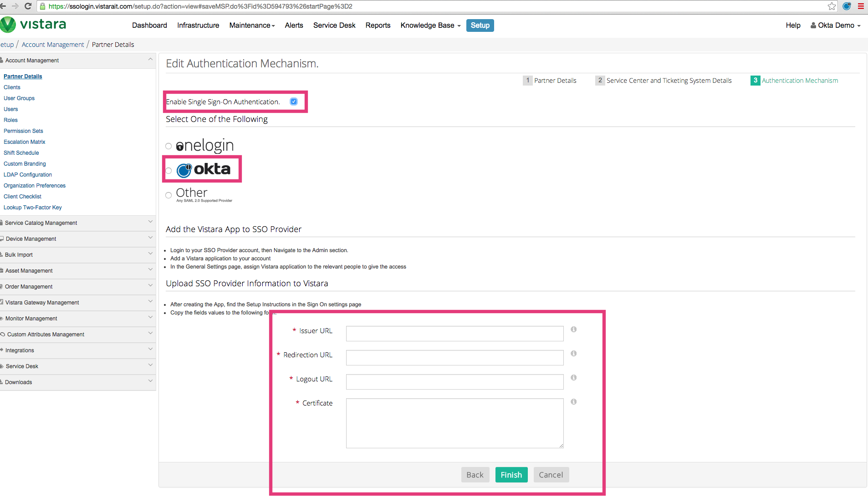
Task: Expand the Service Catalog Management section
Action: coord(77,223)
